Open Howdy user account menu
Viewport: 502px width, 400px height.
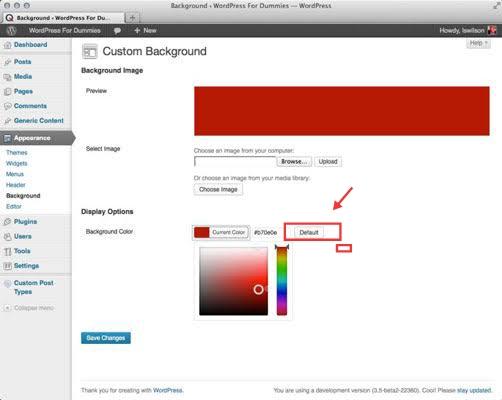467,30
